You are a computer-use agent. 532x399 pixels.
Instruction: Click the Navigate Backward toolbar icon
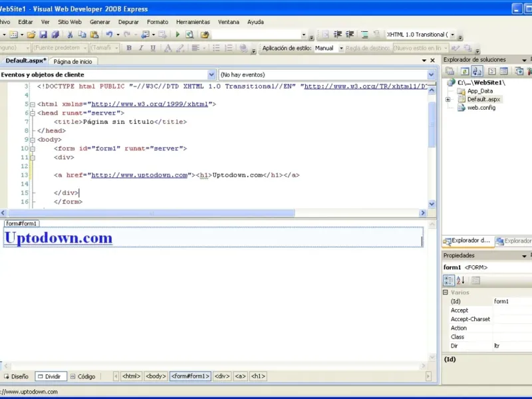click(146, 35)
